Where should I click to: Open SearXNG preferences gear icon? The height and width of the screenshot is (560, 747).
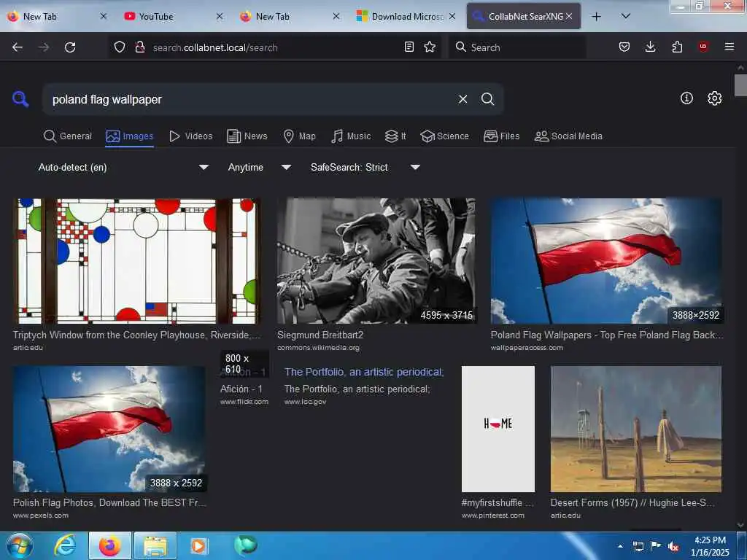point(715,98)
